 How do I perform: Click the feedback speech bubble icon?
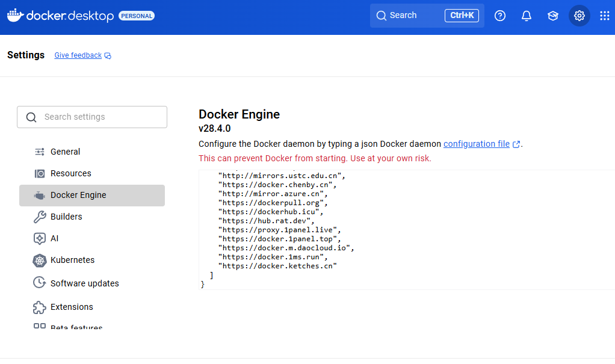[108, 56]
